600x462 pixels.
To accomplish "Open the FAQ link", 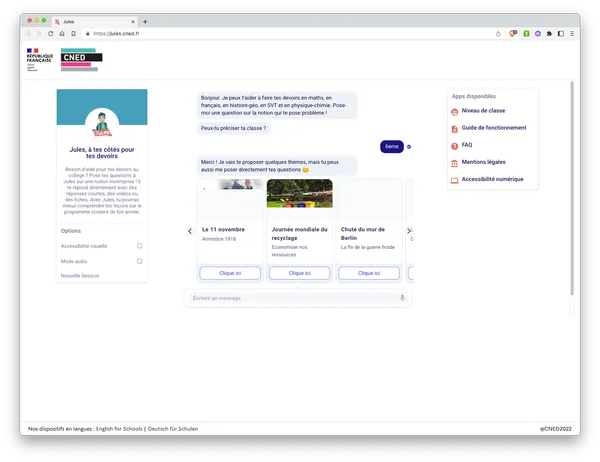I will (x=467, y=145).
